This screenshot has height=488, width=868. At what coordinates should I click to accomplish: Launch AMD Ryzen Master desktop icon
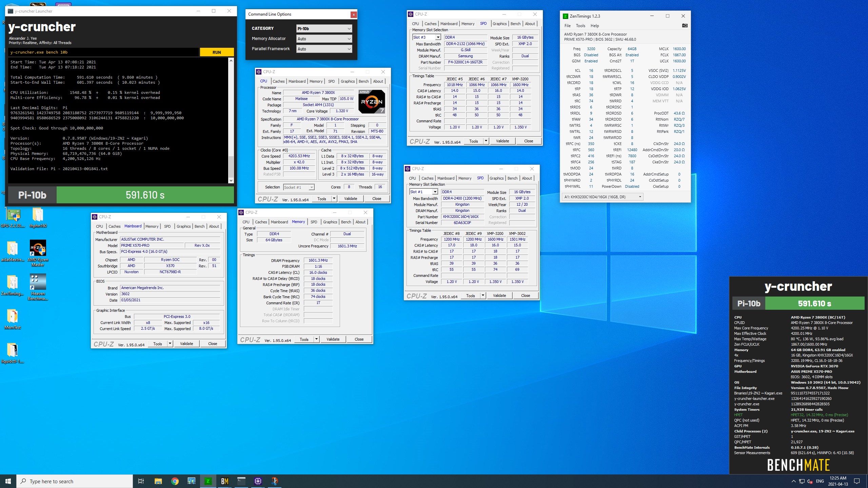(38, 253)
